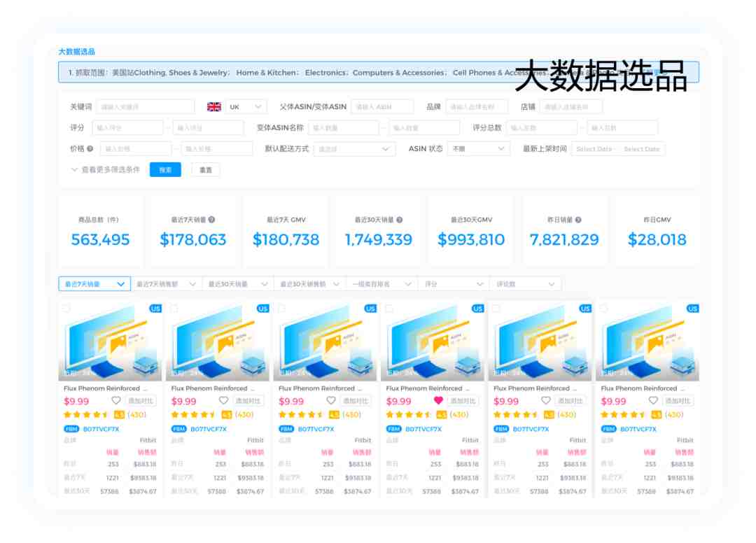Click 添加对比 on the sixth product card
Image resolution: width=756 pixels, height=543 pixels.
point(678,400)
